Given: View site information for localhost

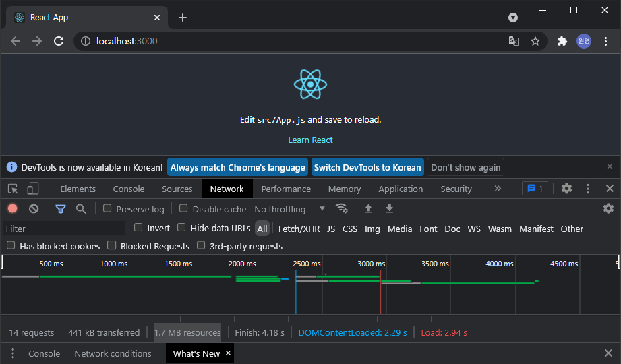Looking at the screenshot, I should [86, 41].
